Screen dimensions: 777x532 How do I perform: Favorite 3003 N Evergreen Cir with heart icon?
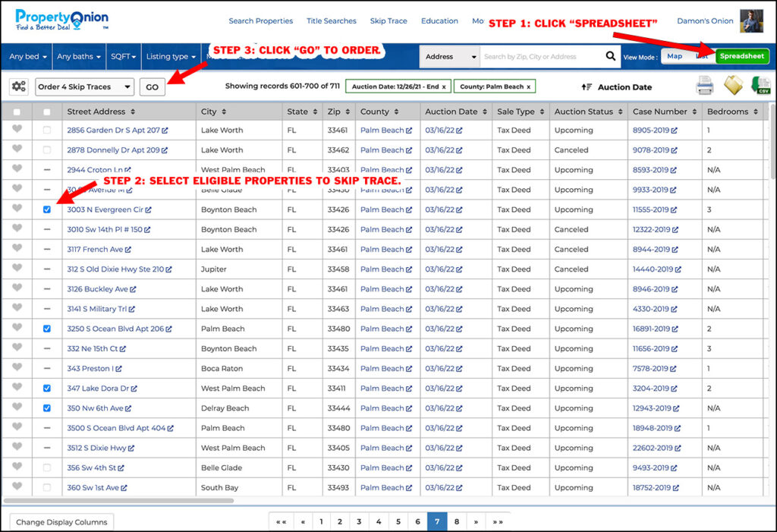17,208
